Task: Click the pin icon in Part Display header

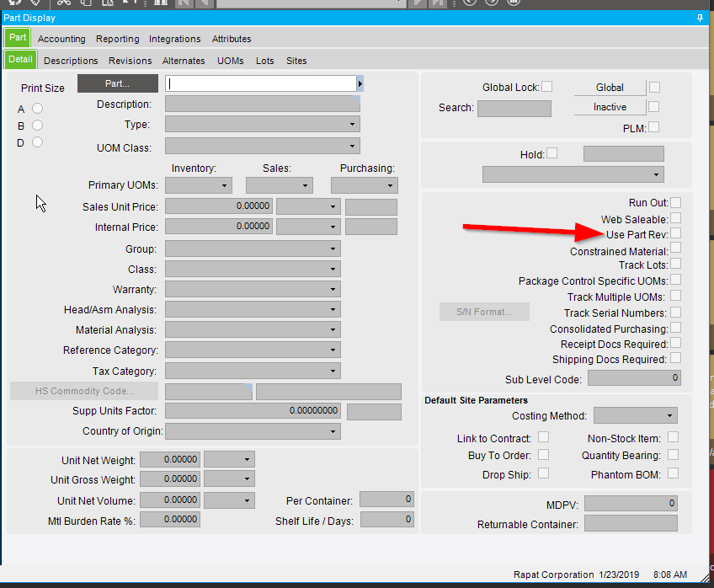Action: point(701,18)
